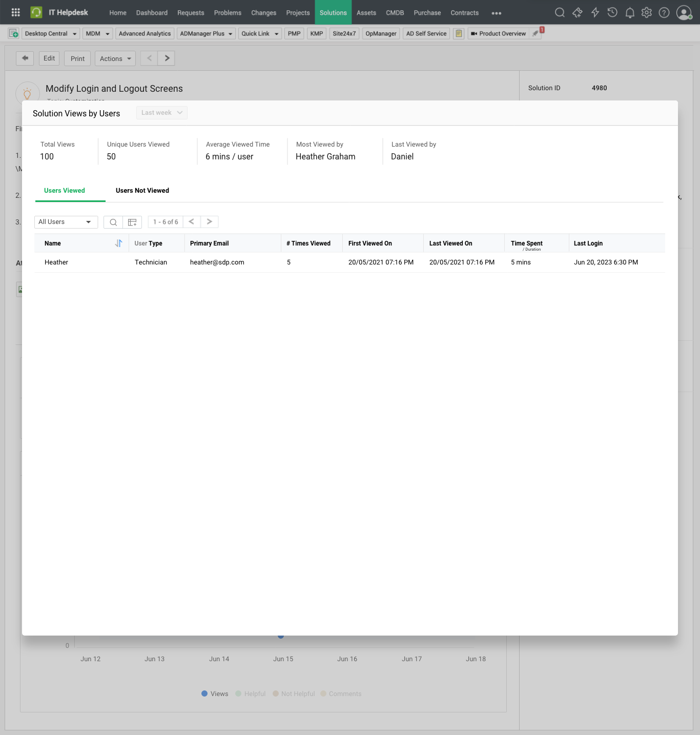Click the table search icon
Viewport: 700px width, 735px height.
(113, 222)
